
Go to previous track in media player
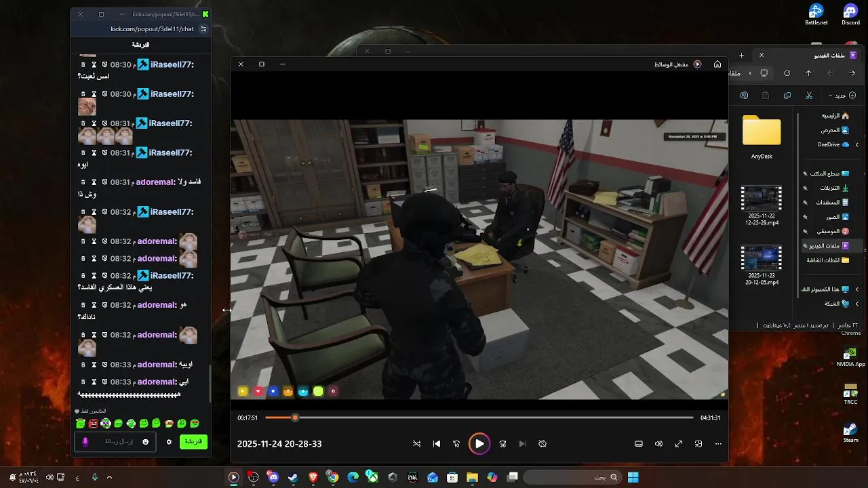point(437,444)
